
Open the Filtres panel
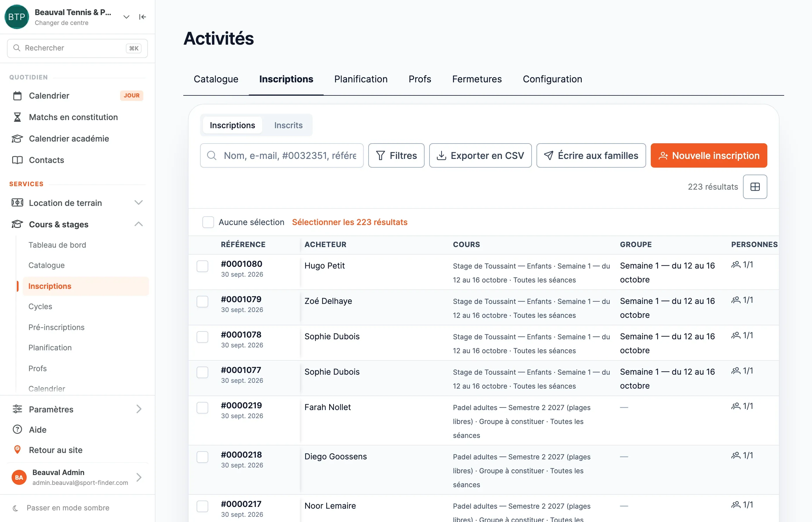396,155
